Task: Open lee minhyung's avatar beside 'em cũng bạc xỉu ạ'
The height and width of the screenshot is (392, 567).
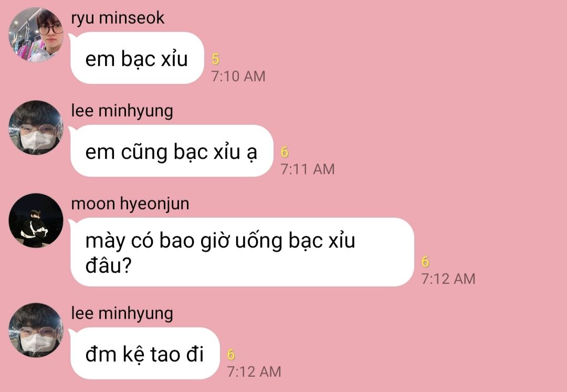Action: click(x=36, y=128)
